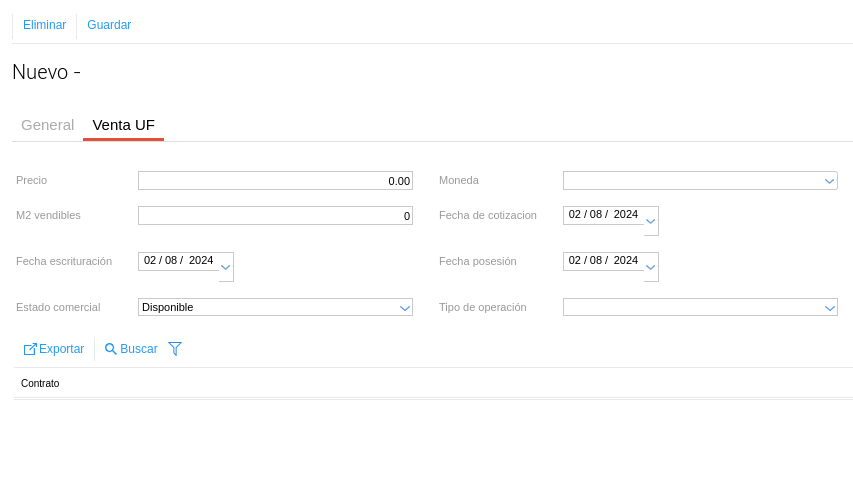Open Tipo de operación dropdown
The width and height of the screenshot is (853, 488).
[829, 308]
